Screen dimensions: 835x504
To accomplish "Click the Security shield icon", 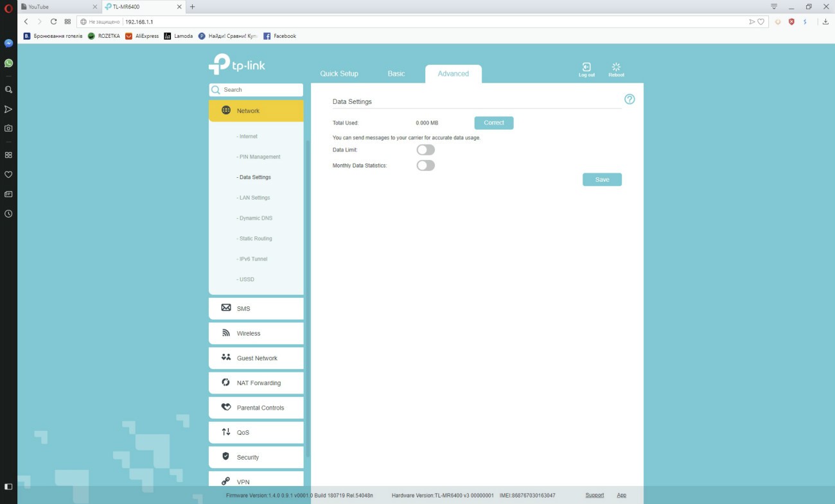I will (225, 456).
